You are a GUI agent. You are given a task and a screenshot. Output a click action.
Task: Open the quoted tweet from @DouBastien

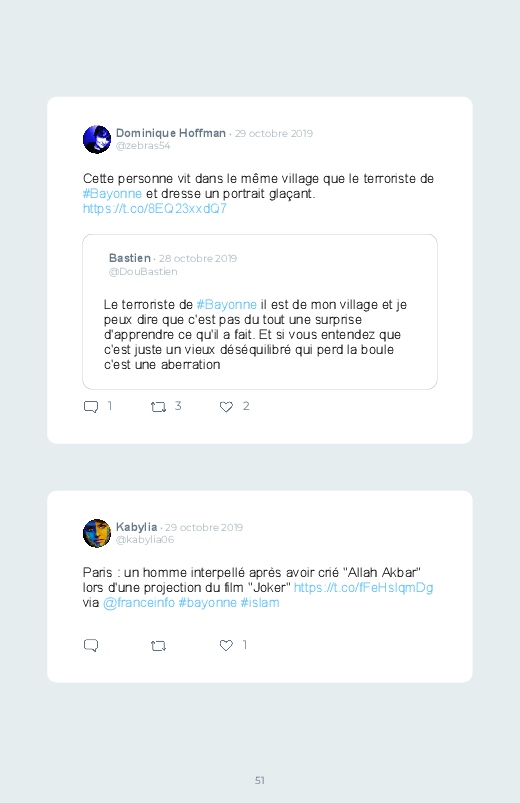pyautogui.click(x=260, y=312)
